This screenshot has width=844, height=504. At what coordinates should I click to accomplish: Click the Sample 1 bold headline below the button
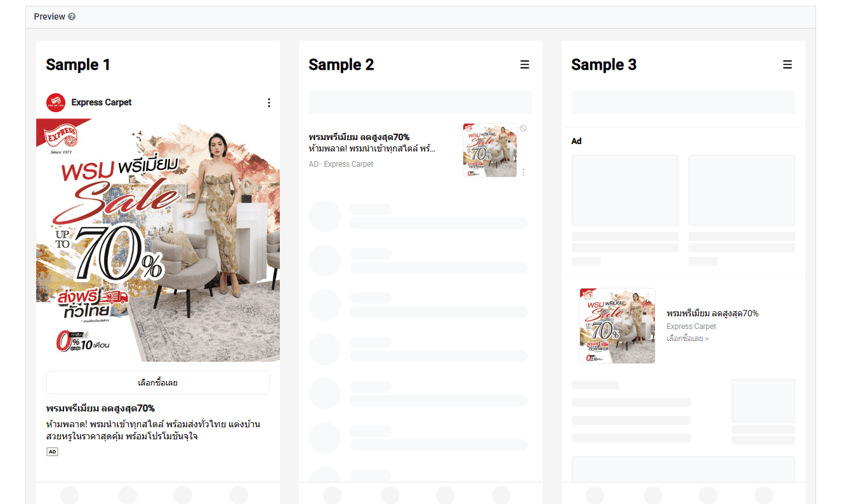(x=101, y=408)
